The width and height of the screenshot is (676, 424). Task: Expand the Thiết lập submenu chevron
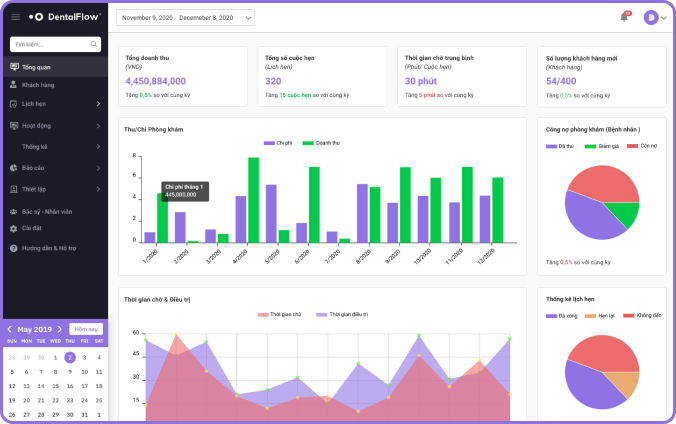tap(98, 189)
